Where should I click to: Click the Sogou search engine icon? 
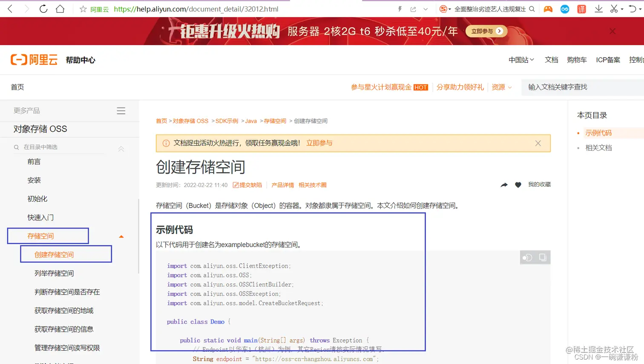click(x=443, y=9)
